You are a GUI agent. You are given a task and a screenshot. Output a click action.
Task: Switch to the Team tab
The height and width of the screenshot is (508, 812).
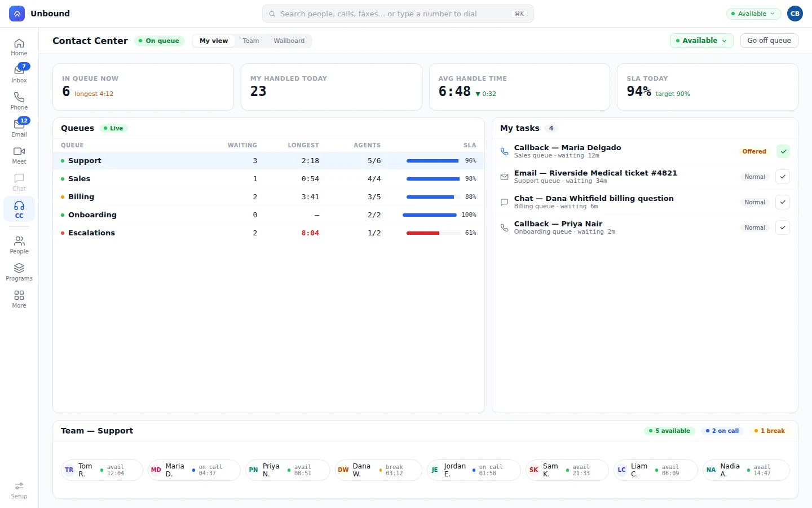click(251, 41)
